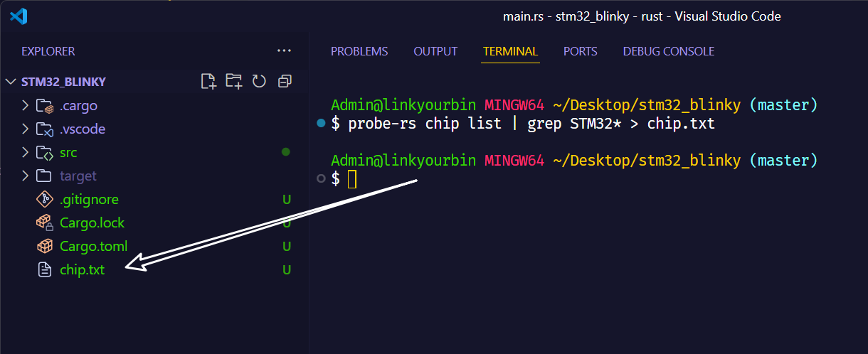
Task: Open the Explorer more actions ellipsis
Action: click(x=284, y=51)
